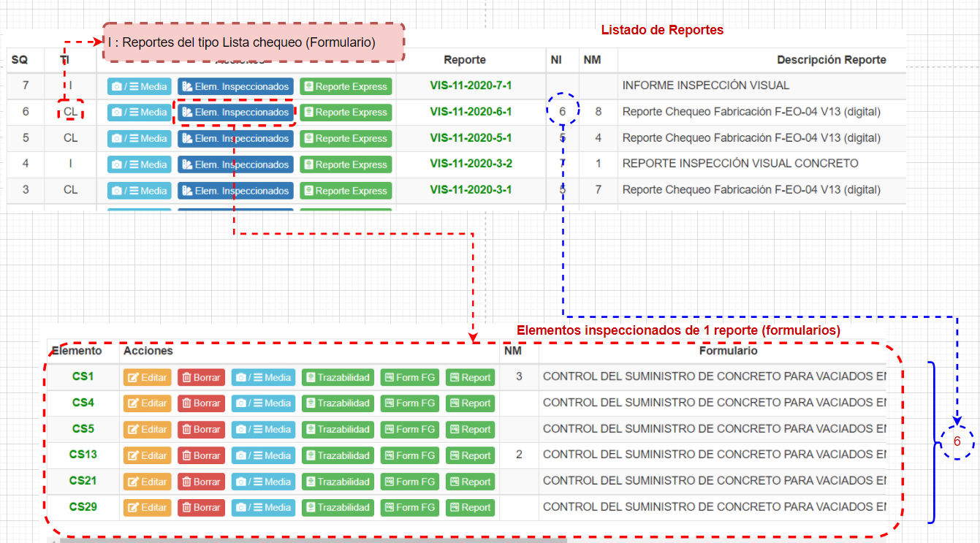Image resolution: width=980 pixels, height=543 pixels.
Task: Click the Descripción Reporte column header
Action: point(831,60)
